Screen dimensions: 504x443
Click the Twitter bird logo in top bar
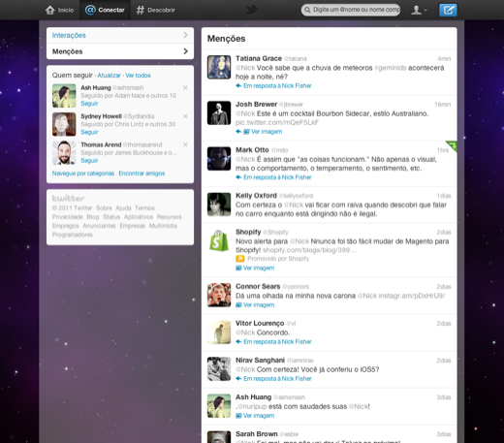point(252,10)
